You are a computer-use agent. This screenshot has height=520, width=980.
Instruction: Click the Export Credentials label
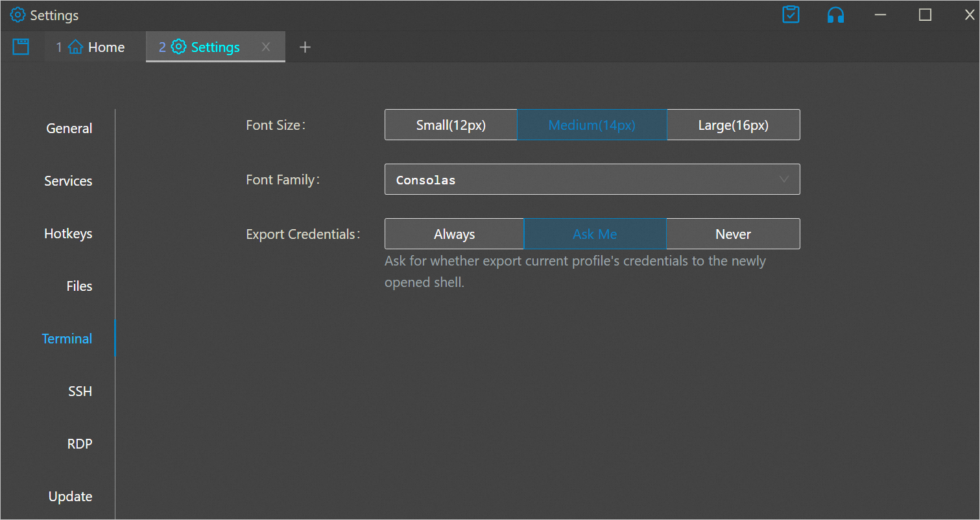[303, 234]
